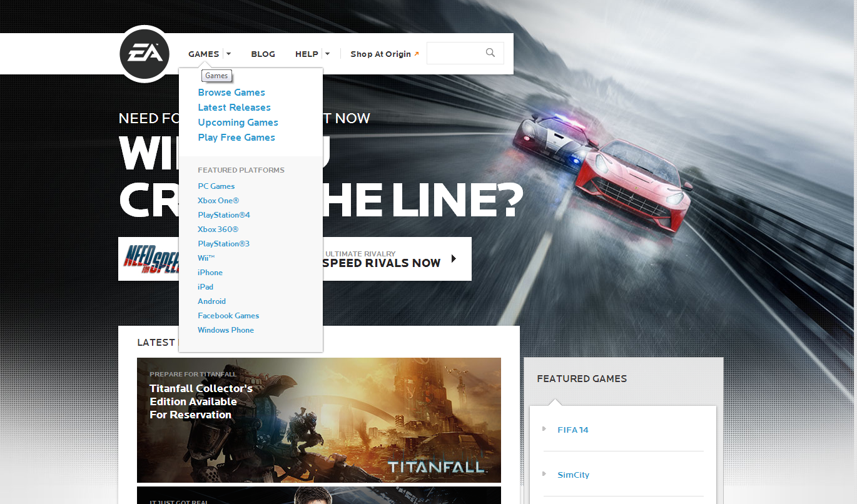Image resolution: width=857 pixels, height=504 pixels.
Task: Choose Latest Releases in the Games menu
Action: tap(234, 108)
